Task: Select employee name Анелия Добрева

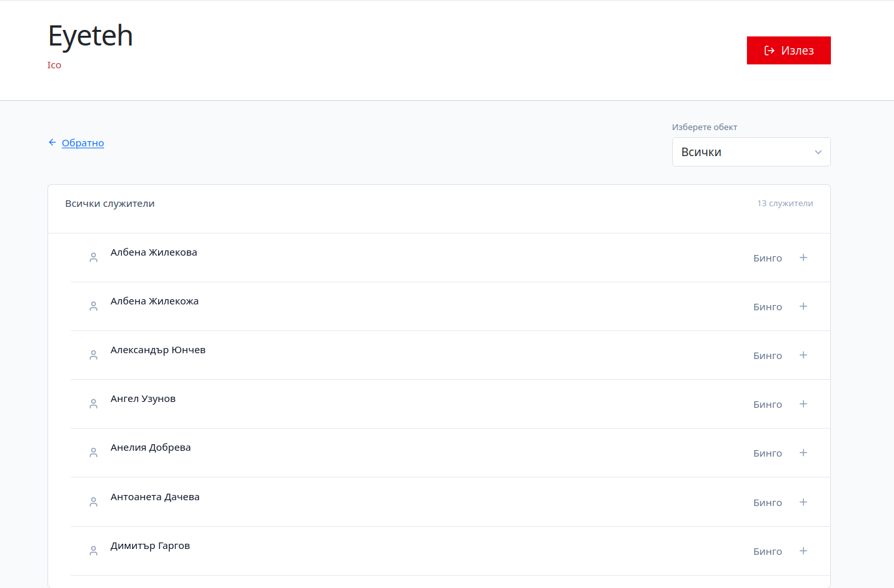Action: click(x=150, y=448)
